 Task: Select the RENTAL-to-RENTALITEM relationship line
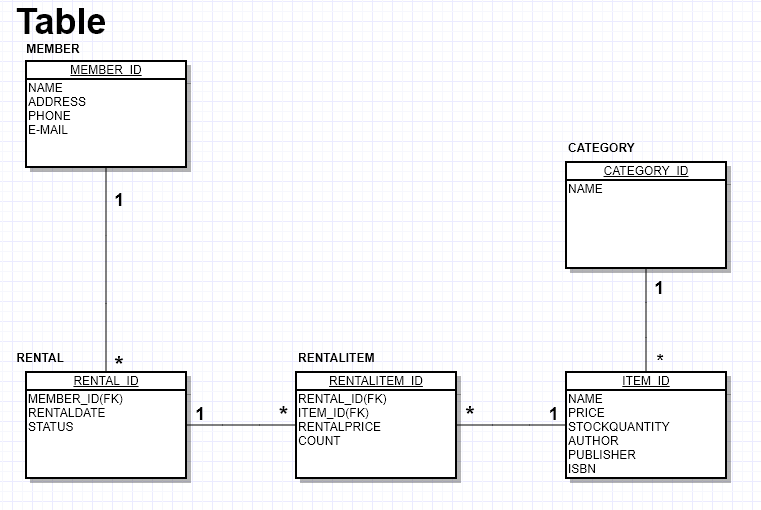pos(241,425)
